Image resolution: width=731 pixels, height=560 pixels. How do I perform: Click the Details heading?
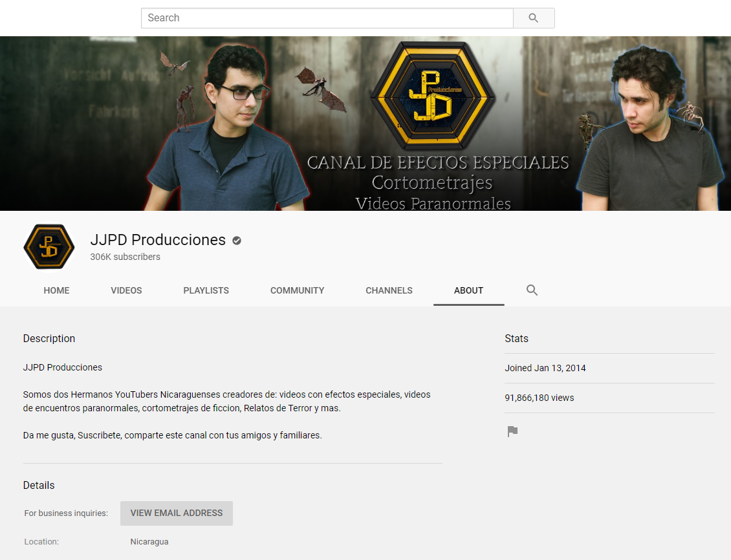click(x=39, y=486)
